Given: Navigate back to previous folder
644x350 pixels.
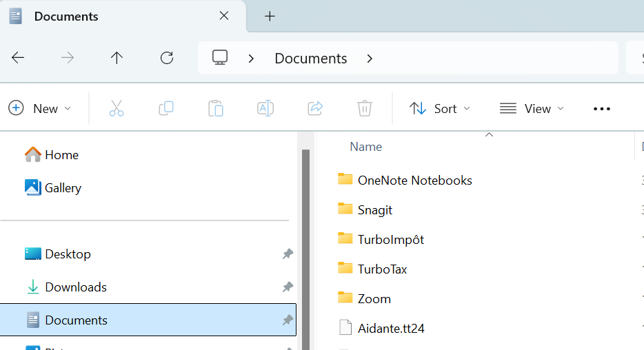Looking at the screenshot, I should (x=19, y=59).
